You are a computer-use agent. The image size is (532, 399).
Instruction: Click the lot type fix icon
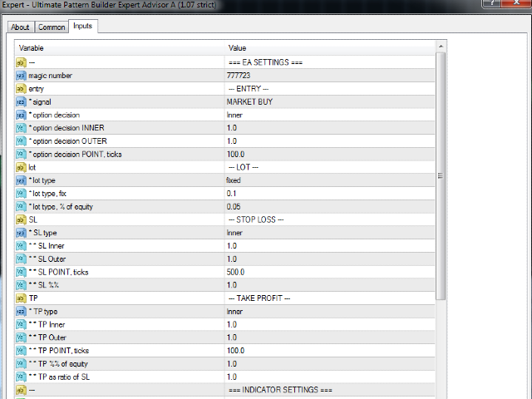21,194
